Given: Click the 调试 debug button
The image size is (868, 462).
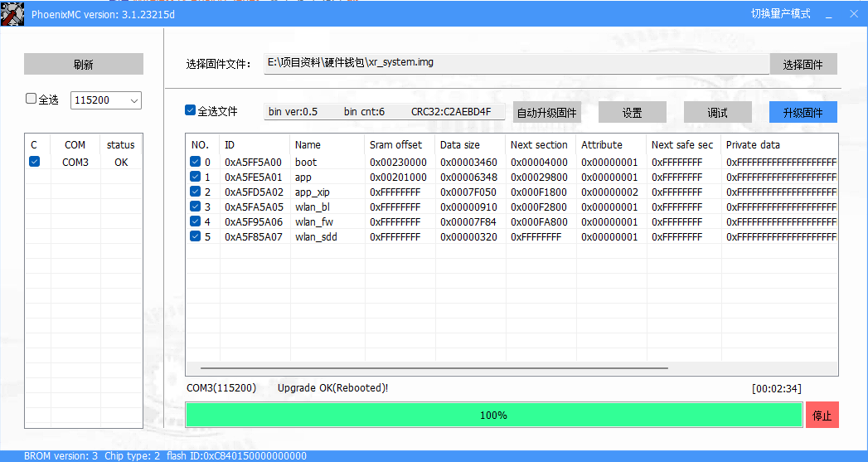Looking at the screenshot, I should click(717, 112).
